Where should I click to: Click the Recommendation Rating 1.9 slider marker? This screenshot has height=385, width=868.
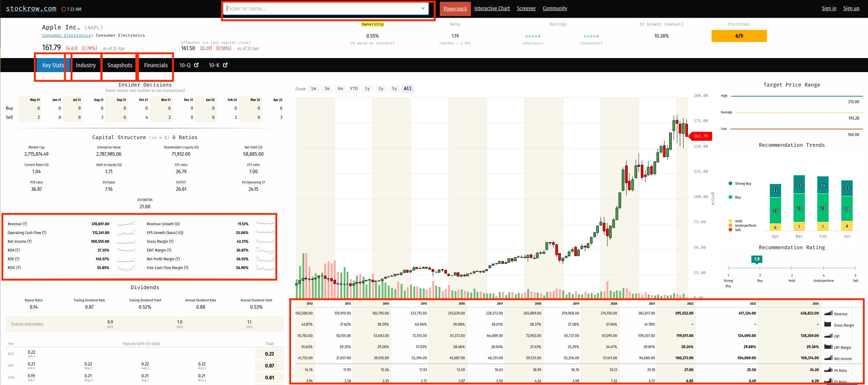coord(756,258)
